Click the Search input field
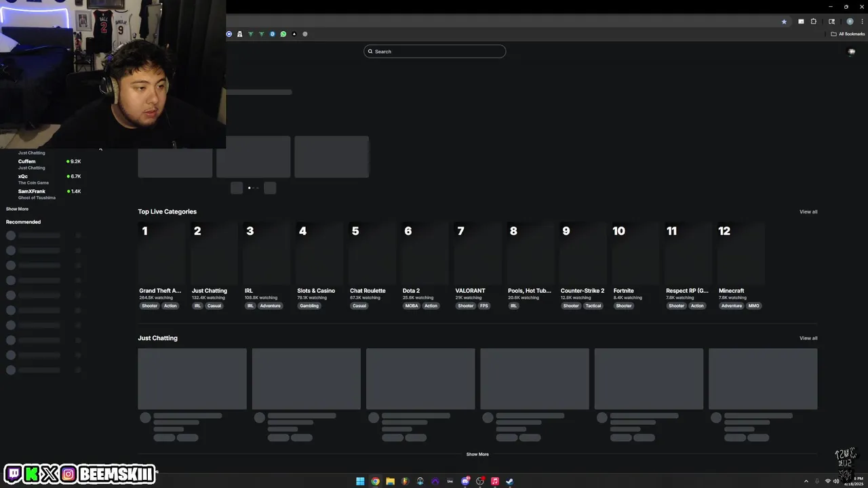Image resolution: width=868 pixels, height=488 pixels. pos(435,52)
